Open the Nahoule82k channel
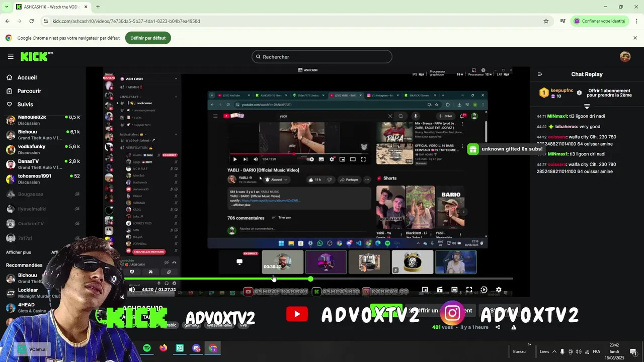 43,120
